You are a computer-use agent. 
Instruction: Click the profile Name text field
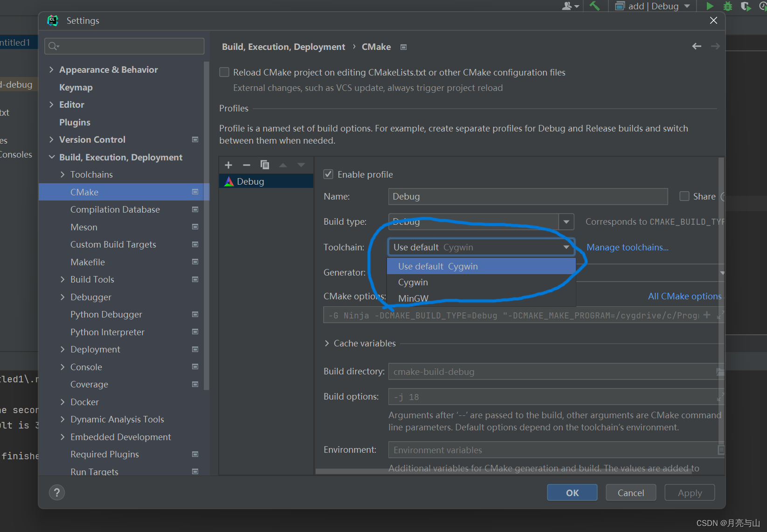coord(528,196)
